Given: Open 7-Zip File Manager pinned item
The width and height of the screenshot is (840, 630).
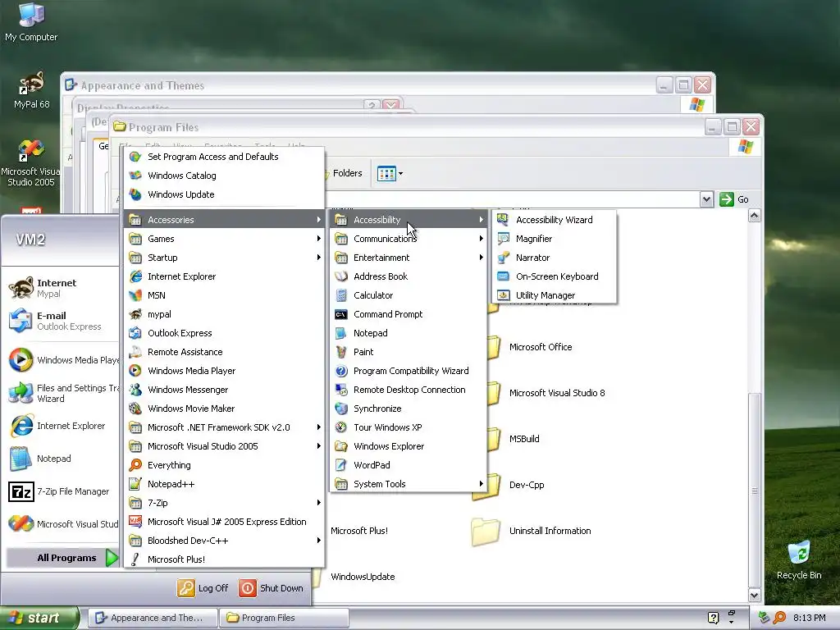Looking at the screenshot, I should pyautogui.click(x=60, y=491).
